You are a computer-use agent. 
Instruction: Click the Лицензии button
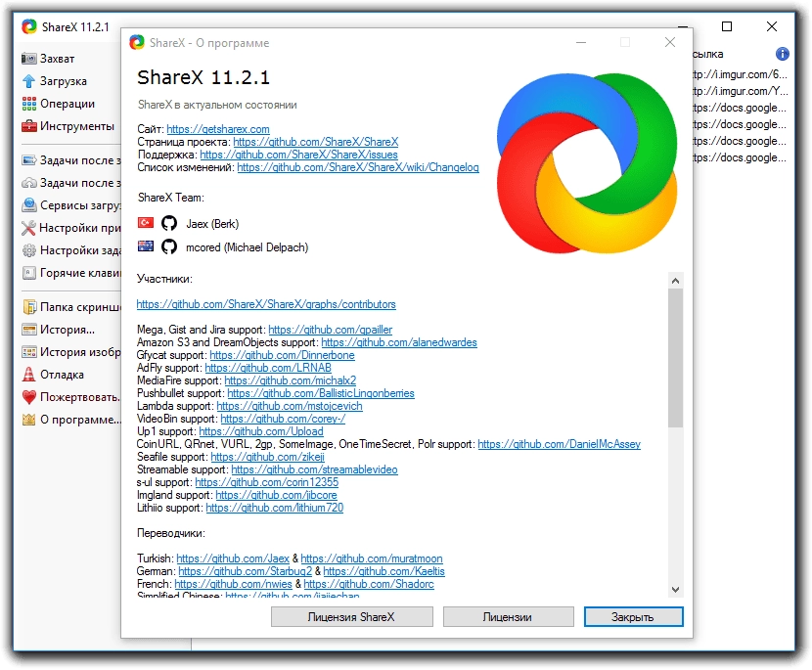tap(508, 616)
